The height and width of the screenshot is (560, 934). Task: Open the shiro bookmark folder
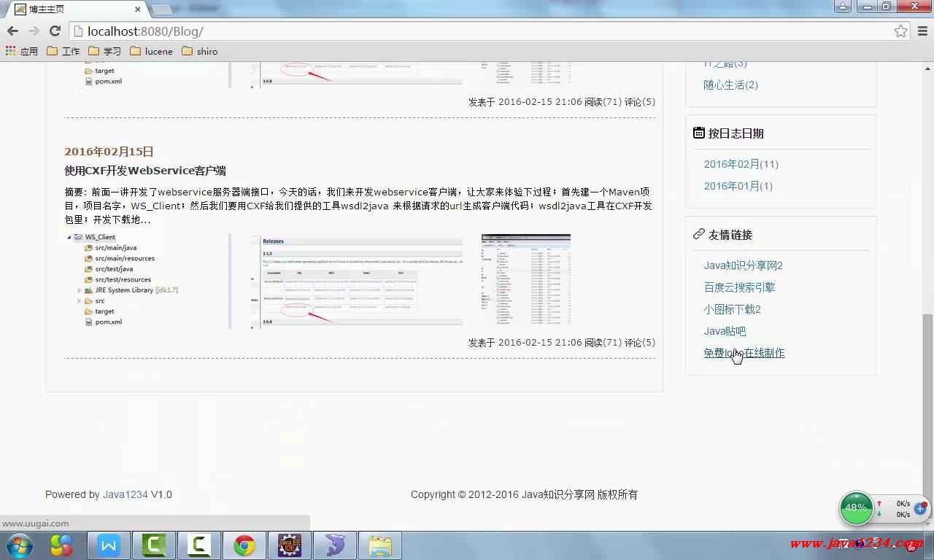(199, 51)
